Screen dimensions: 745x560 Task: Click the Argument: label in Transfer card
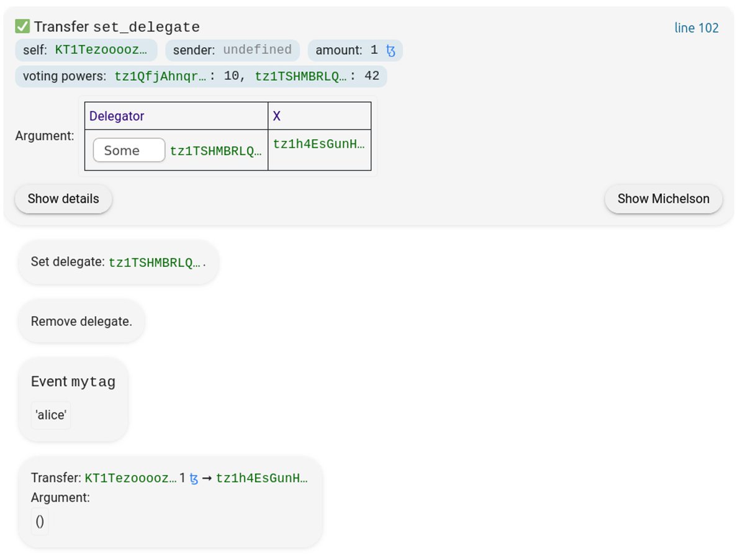(60, 497)
